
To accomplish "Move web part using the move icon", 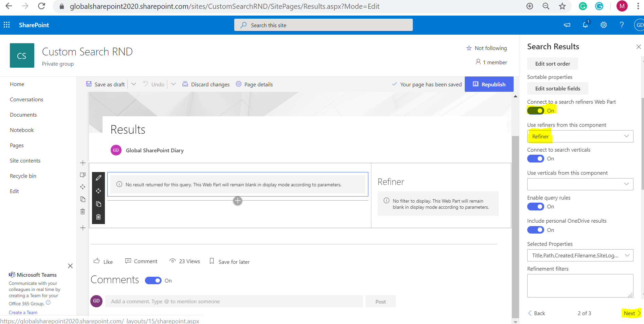I will [x=98, y=191].
